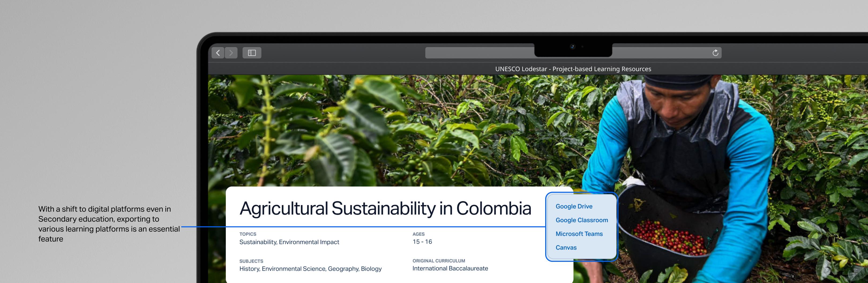
Task: Click the browser forward arrow
Action: coord(231,53)
